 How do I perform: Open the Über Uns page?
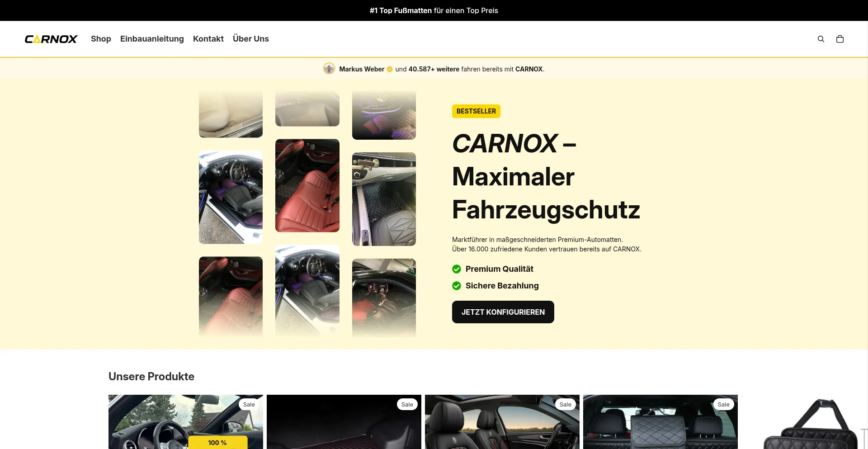(x=251, y=39)
